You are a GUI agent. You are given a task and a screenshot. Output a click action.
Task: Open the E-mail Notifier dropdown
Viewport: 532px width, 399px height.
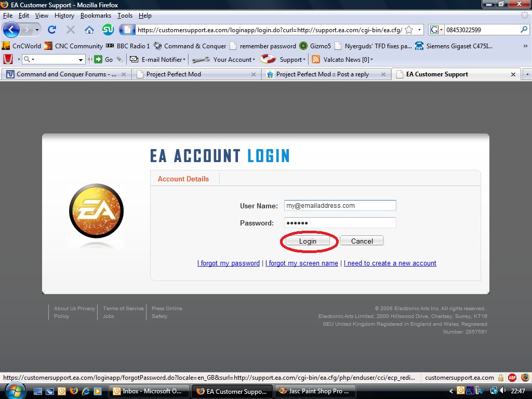coord(158,59)
